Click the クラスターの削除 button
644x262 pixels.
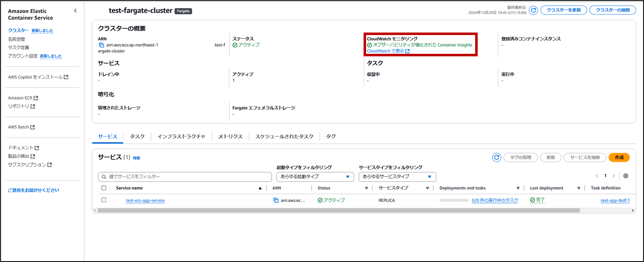613,10
